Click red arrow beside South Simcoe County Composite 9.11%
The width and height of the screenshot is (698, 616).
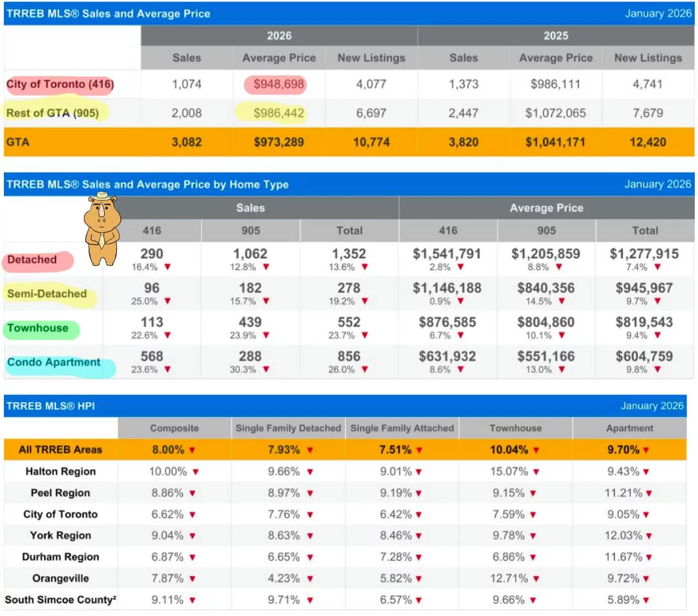tap(192, 600)
